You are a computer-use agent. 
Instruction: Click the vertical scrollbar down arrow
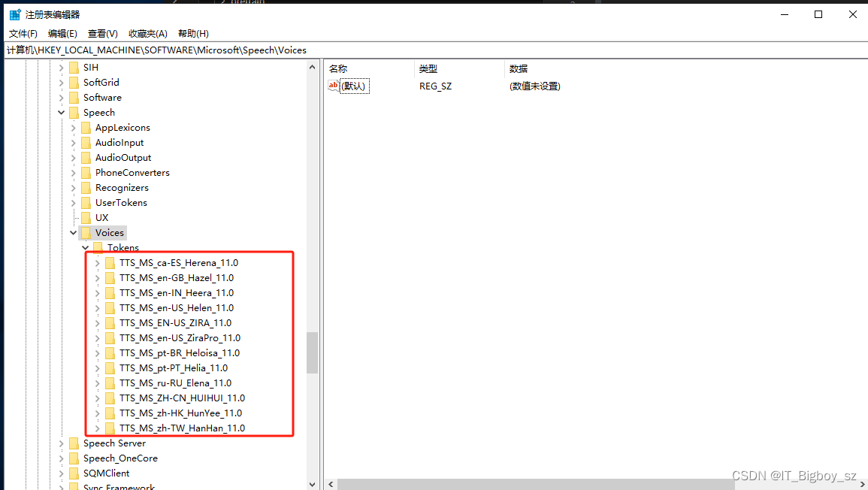[312, 485]
